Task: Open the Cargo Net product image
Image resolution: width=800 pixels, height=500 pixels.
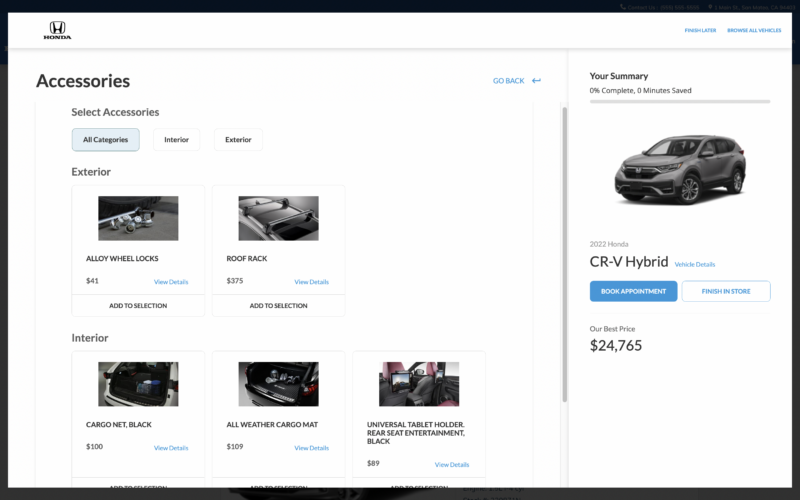Action: (138, 384)
